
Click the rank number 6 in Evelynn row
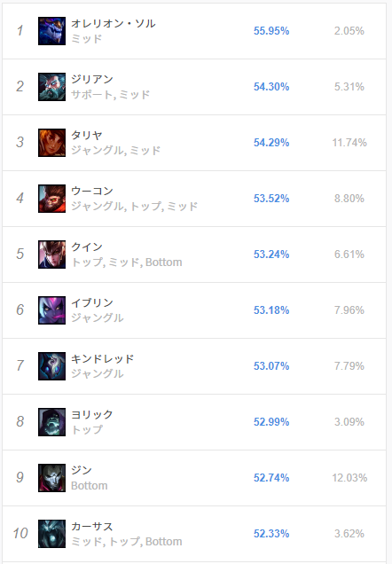click(20, 310)
